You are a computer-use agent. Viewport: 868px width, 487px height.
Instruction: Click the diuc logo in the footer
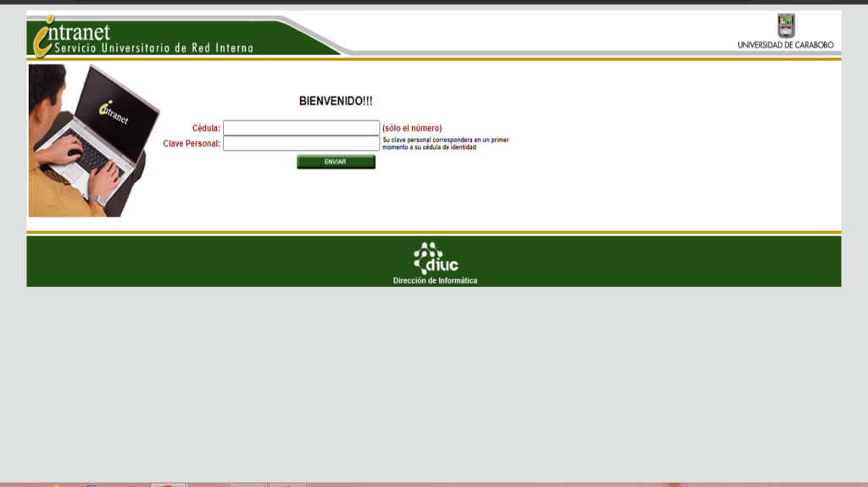pos(436,258)
